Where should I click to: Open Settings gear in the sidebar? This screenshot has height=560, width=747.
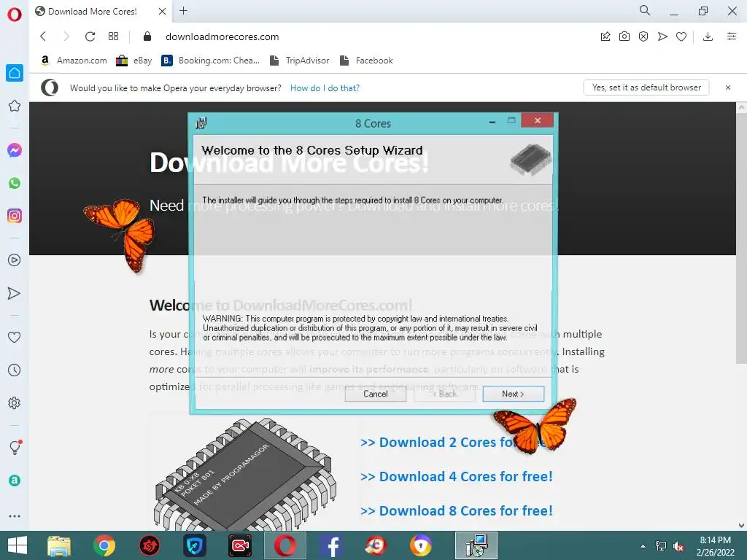[x=15, y=402]
